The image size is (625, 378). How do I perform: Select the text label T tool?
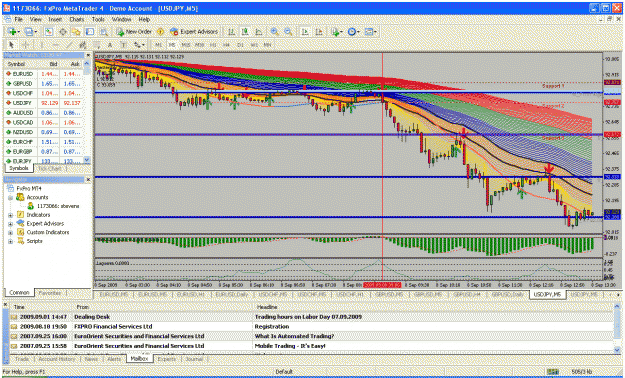tap(124, 45)
